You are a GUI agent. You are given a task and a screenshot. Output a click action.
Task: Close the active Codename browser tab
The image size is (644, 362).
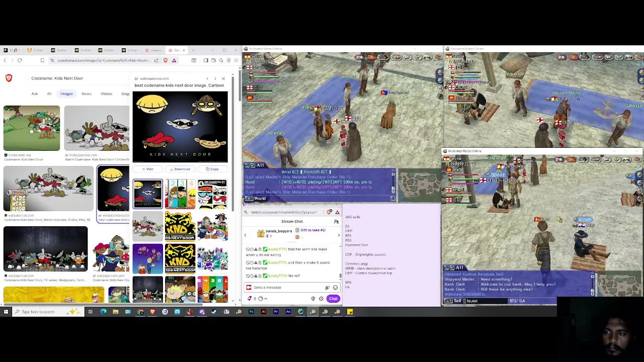(184, 50)
